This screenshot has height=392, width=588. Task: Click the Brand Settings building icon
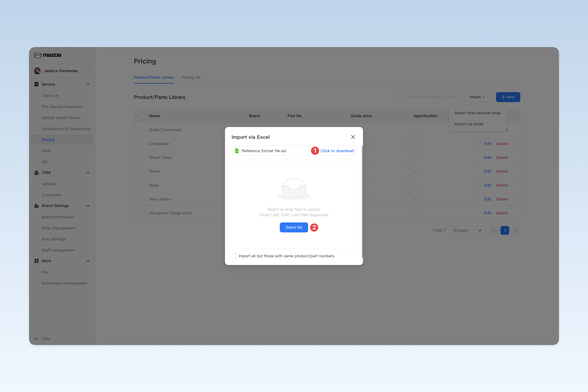click(36, 206)
